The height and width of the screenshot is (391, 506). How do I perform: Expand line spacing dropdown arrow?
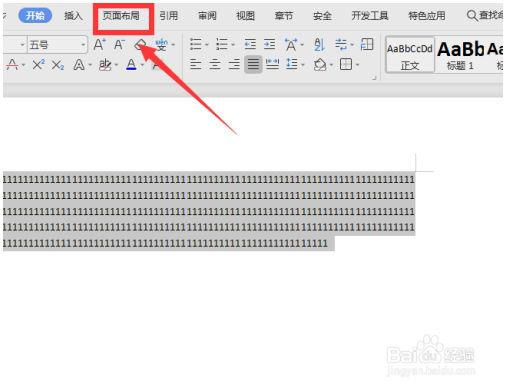coord(303,65)
